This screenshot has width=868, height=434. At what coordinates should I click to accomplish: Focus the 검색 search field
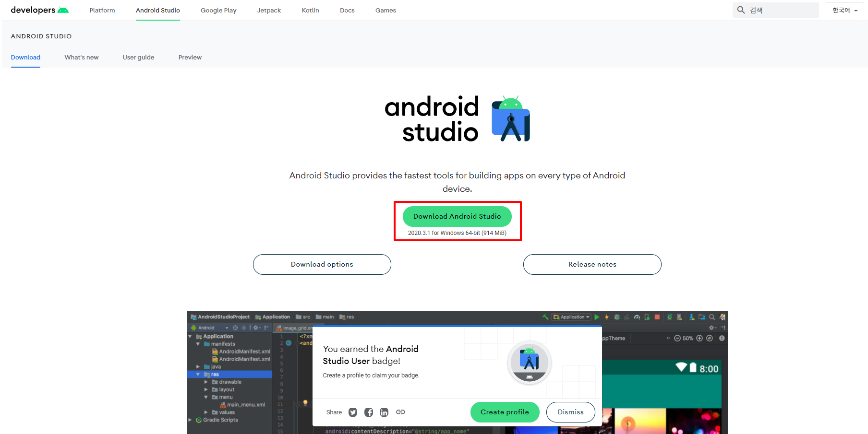[x=776, y=10]
